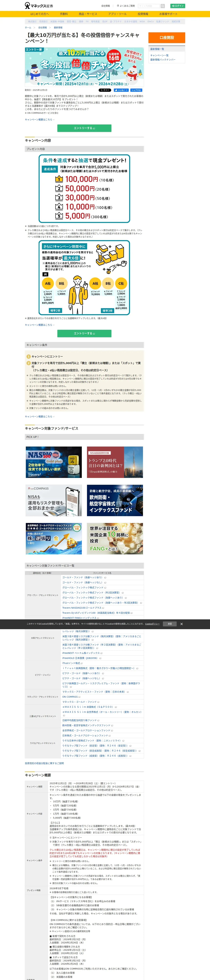Click the orange 口座開設 button
The image size is (210, 980).
pos(166,38)
